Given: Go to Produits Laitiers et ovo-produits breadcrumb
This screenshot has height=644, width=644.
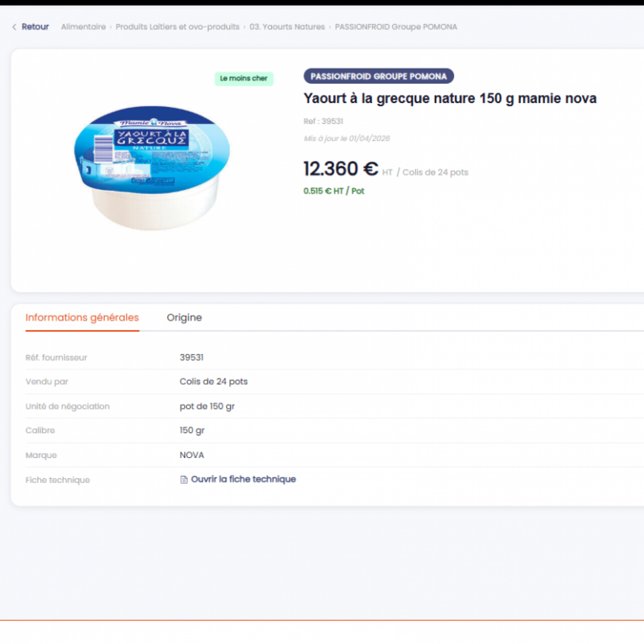Looking at the screenshot, I should [x=177, y=27].
